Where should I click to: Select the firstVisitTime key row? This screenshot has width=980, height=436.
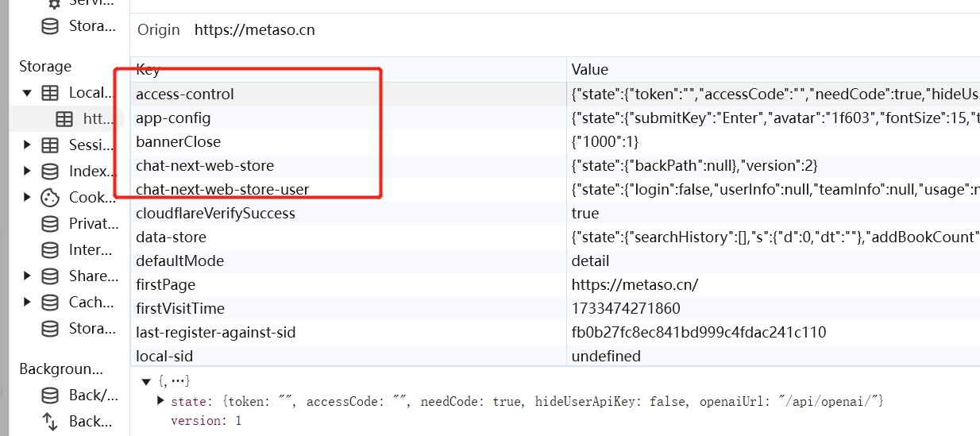[x=554, y=308]
